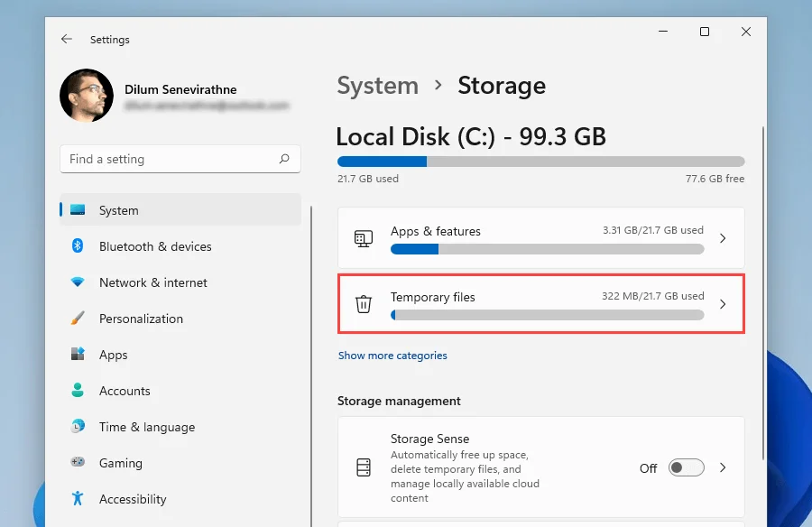Screen dimensions: 812x527
Task: Close the Settings window
Action: tap(746, 32)
